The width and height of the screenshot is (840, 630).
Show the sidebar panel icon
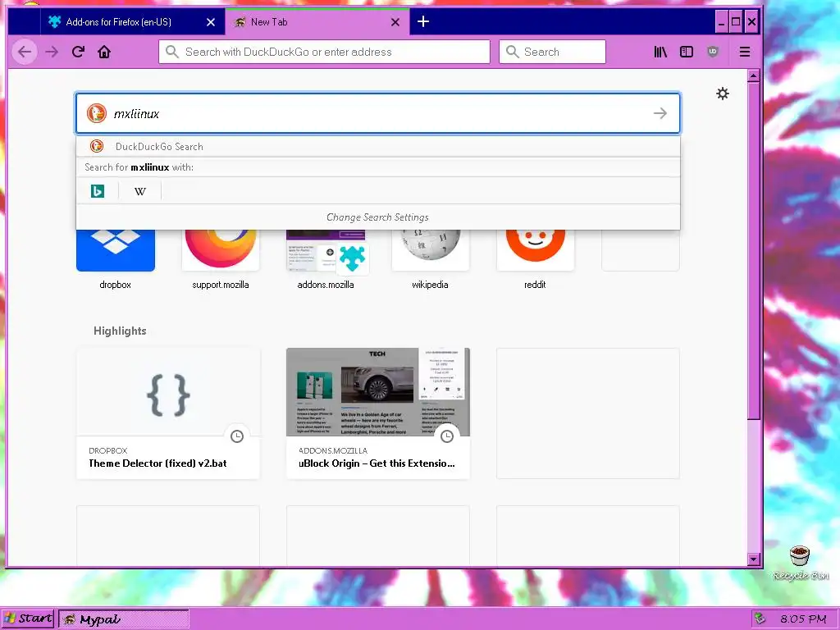[687, 52]
